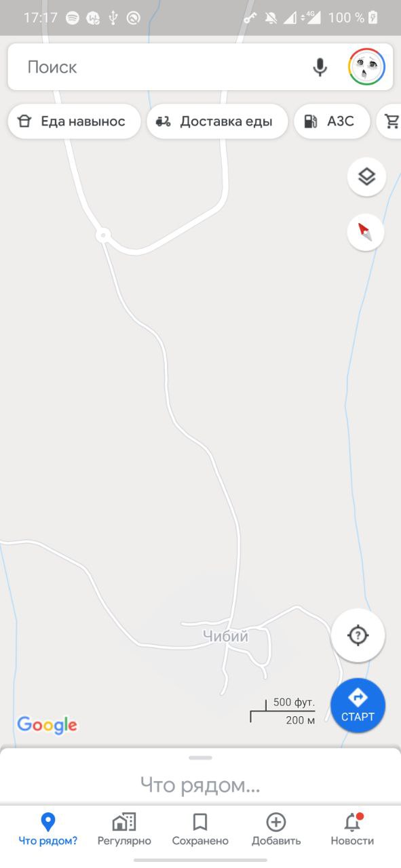Tap the blue СТАРТ directions button
Image resolution: width=401 pixels, height=868 pixels.
[358, 705]
